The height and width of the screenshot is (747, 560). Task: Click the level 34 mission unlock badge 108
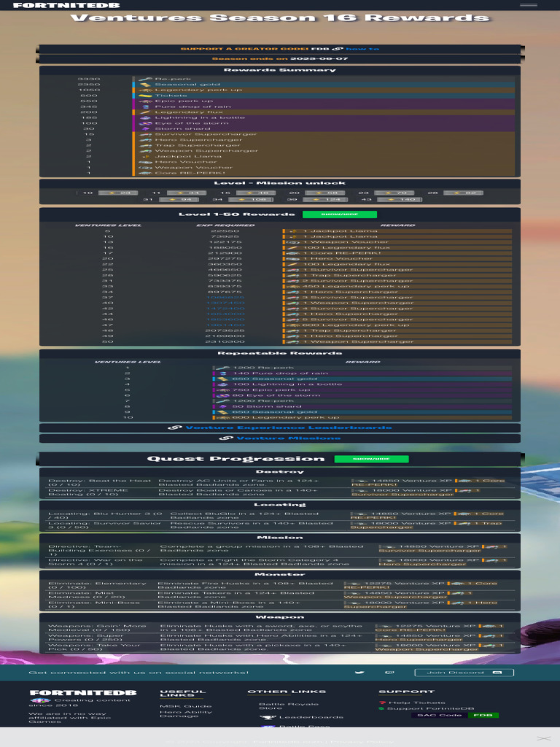tap(252, 200)
